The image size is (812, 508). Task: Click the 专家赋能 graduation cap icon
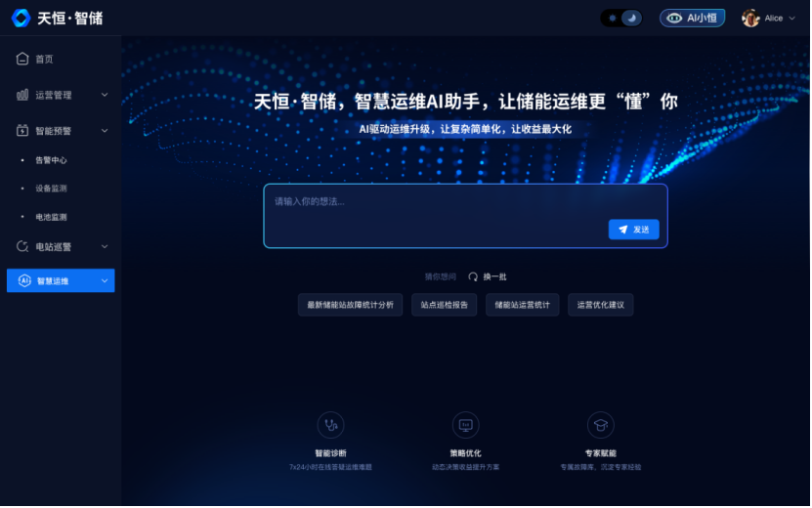[x=601, y=425]
